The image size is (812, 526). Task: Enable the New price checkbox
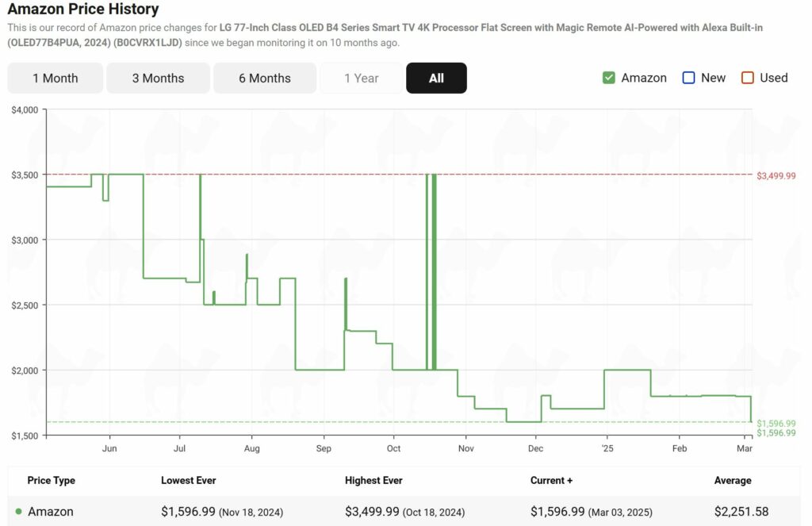pos(688,78)
